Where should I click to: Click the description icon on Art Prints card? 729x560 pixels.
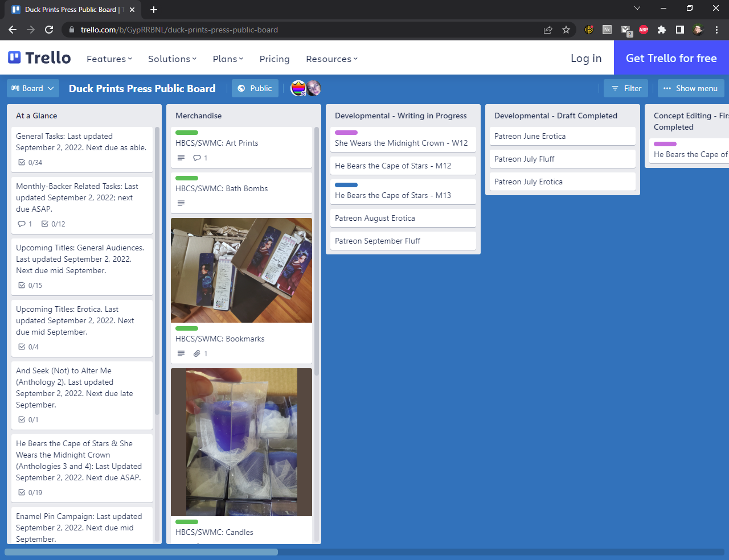[181, 158]
